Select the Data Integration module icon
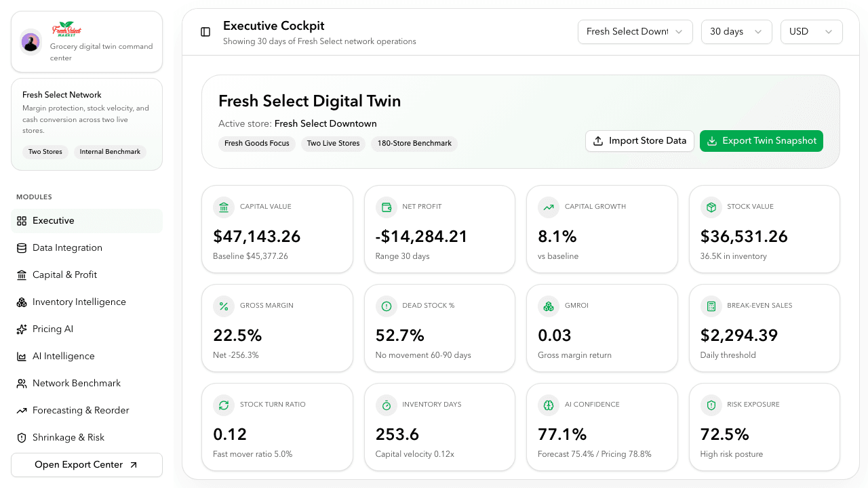 [x=21, y=247]
